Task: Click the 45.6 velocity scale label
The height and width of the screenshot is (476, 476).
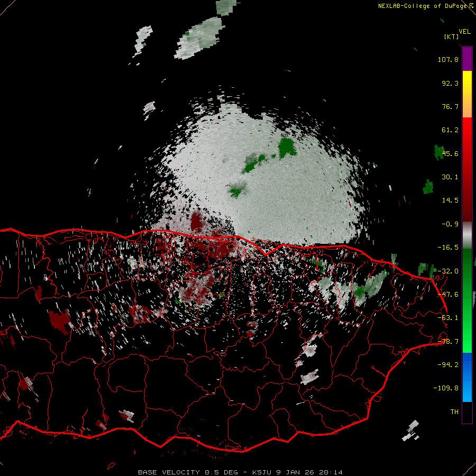Action: click(450, 153)
